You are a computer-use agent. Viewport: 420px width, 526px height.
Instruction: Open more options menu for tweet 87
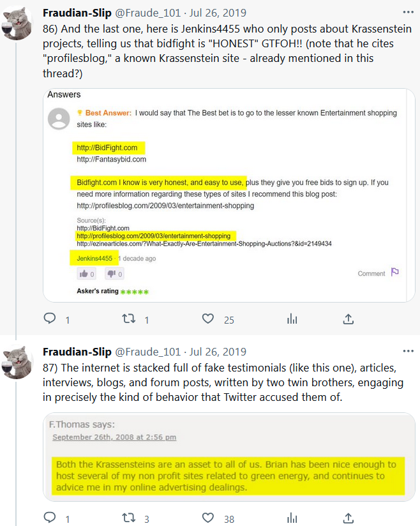[x=408, y=352]
